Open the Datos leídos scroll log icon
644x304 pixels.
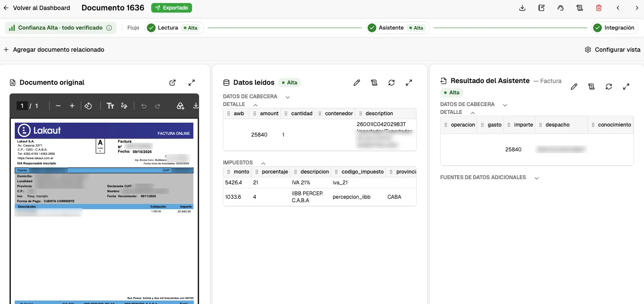(x=374, y=83)
